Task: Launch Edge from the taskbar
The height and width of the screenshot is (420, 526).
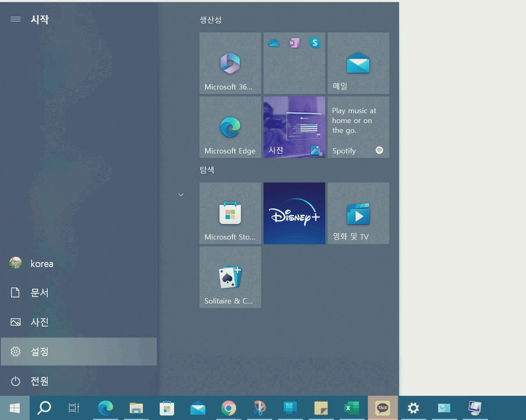Action: 106,408
